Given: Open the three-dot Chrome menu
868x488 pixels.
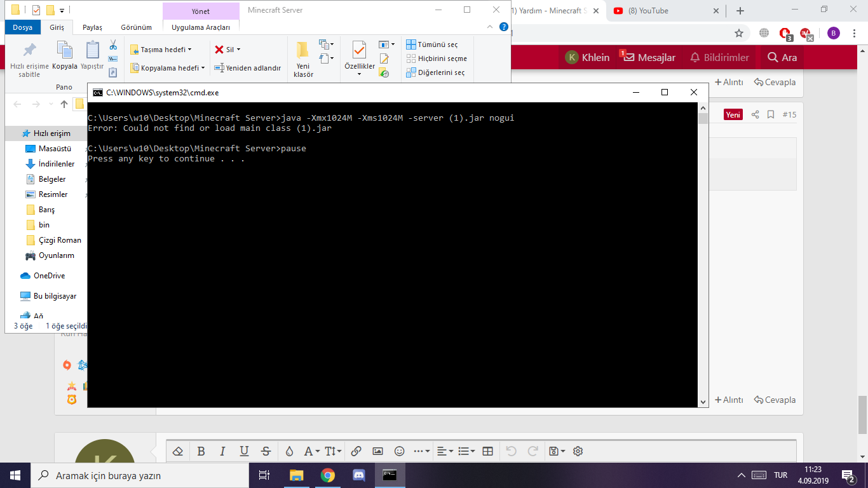Looking at the screenshot, I should pyautogui.click(x=855, y=33).
